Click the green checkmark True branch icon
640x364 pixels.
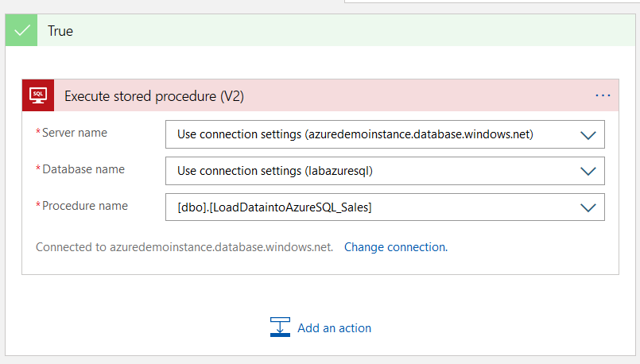[x=21, y=31]
